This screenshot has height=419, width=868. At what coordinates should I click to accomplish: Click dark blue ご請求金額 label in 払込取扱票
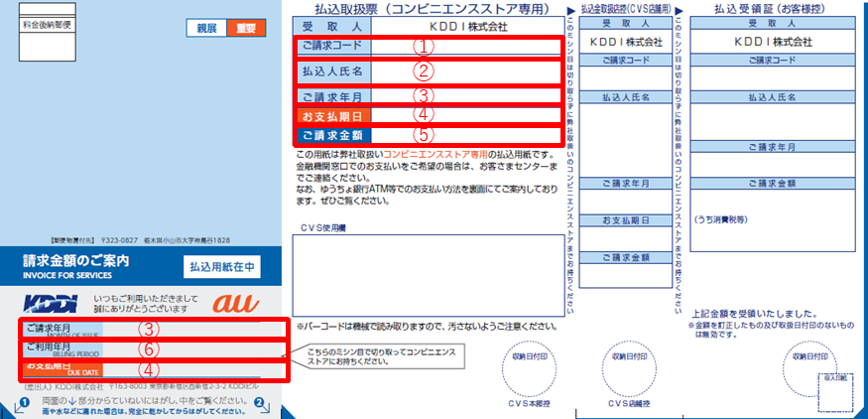click(334, 135)
